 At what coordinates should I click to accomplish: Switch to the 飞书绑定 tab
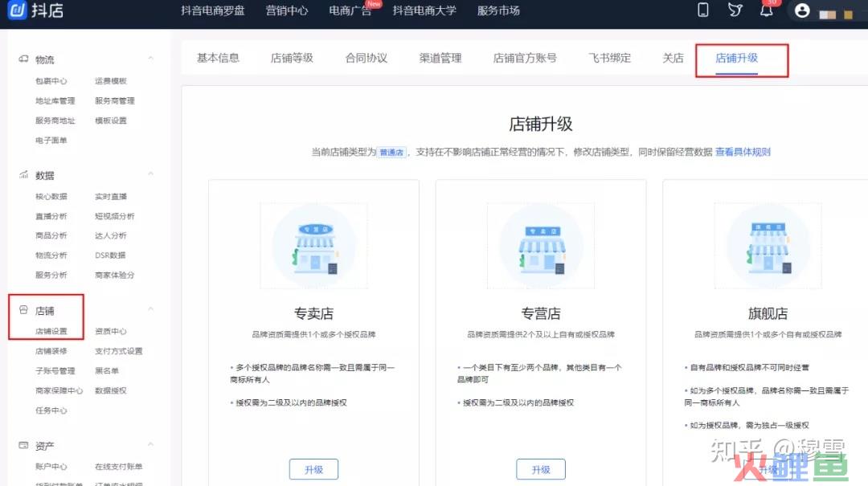point(609,58)
